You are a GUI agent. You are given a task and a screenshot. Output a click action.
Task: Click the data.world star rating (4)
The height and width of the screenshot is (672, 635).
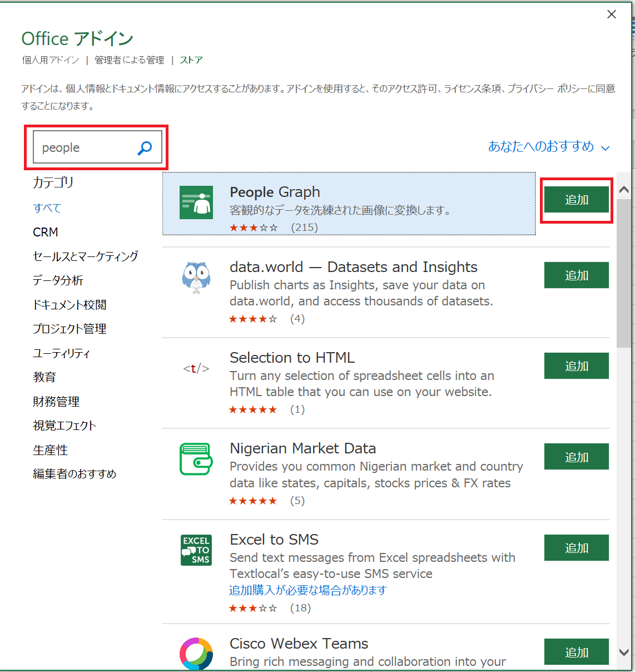pos(267,319)
